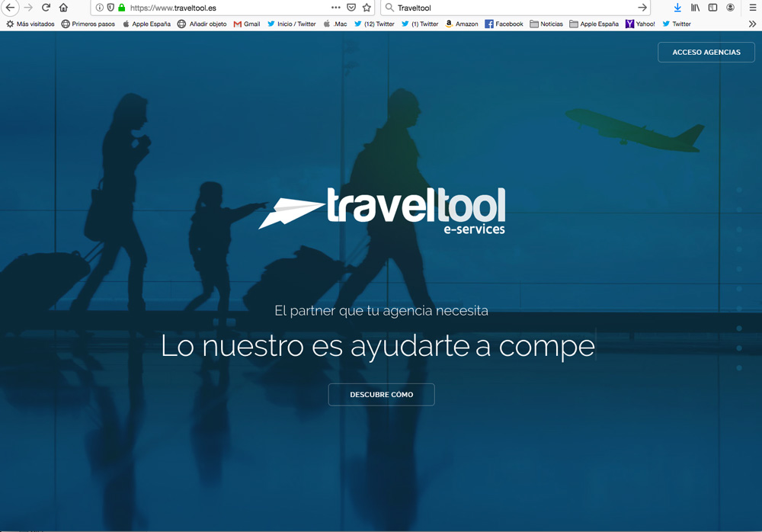Image resolution: width=762 pixels, height=532 pixels.
Task: Open Amazon bookmark
Action: (462, 24)
